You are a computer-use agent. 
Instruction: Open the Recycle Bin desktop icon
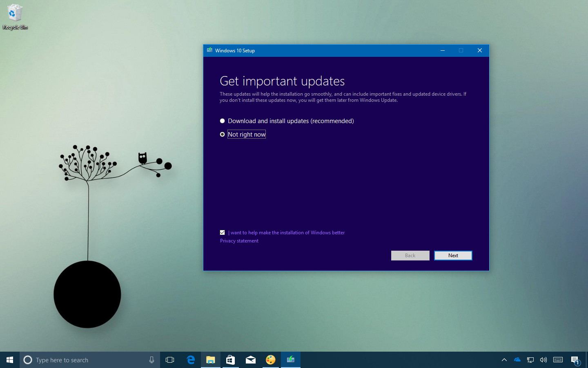(15, 16)
